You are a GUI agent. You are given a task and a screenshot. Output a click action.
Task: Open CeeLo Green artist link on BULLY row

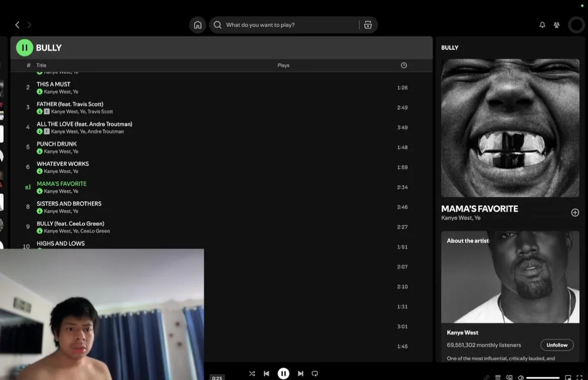pyautogui.click(x=95, y=231)
